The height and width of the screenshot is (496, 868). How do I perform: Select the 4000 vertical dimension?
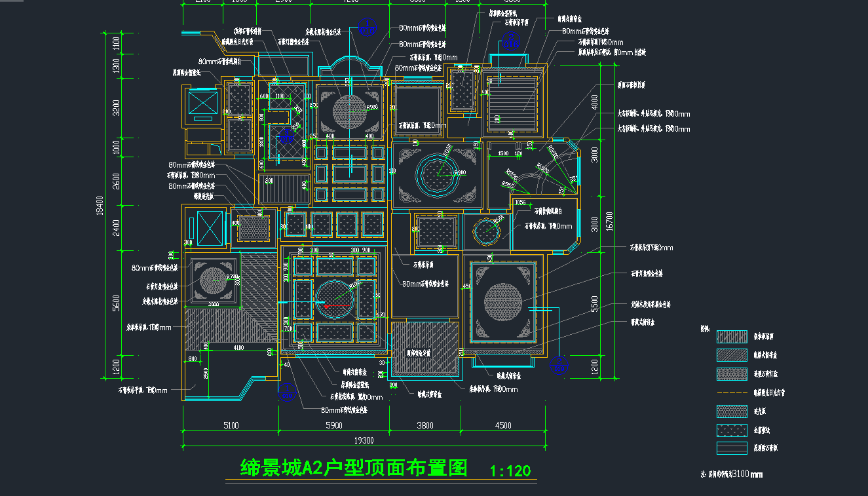[595, 104]
